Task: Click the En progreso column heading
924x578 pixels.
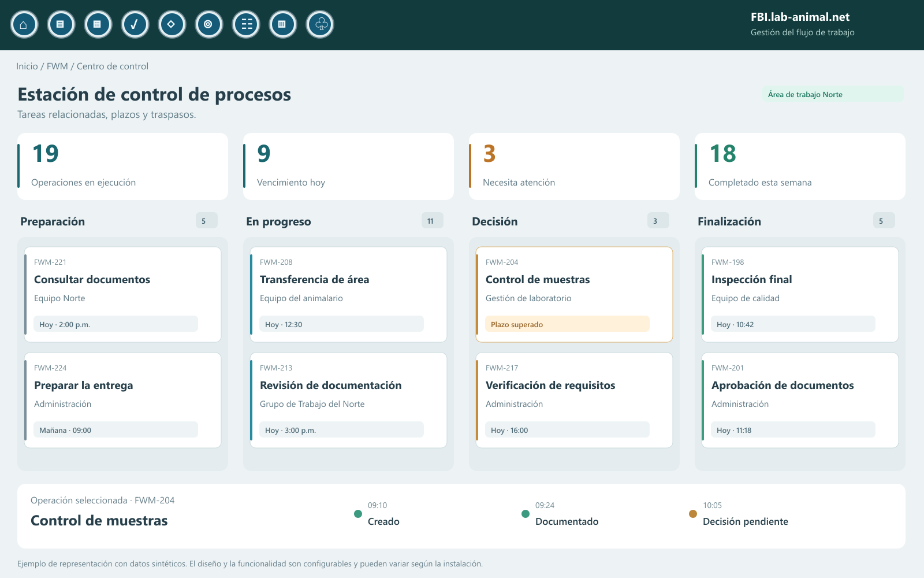Action: coord(278,221)
